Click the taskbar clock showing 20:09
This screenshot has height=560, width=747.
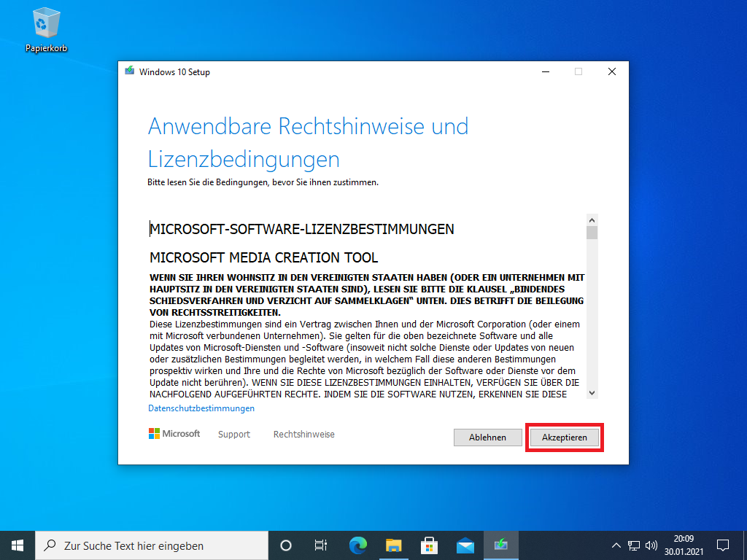click(x=684, y=545)
